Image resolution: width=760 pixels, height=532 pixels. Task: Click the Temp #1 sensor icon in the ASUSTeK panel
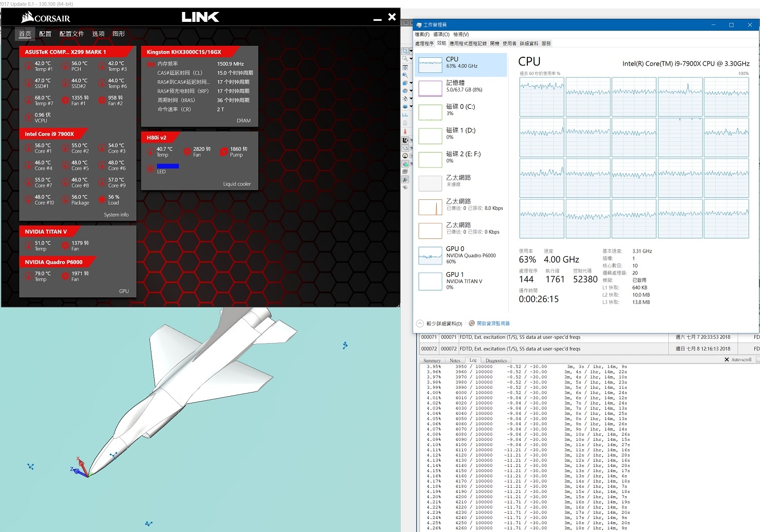tap(29, 66)
